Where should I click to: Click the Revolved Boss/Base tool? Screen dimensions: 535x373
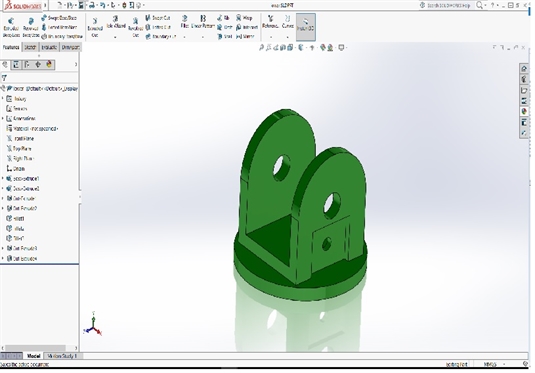[x=31, y=27]
